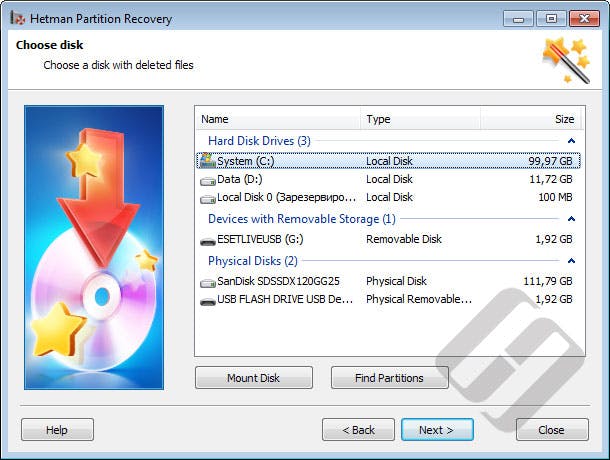Click the Data (D:) drive icon
Screen dimensions: 610x460
coord(208,181)
